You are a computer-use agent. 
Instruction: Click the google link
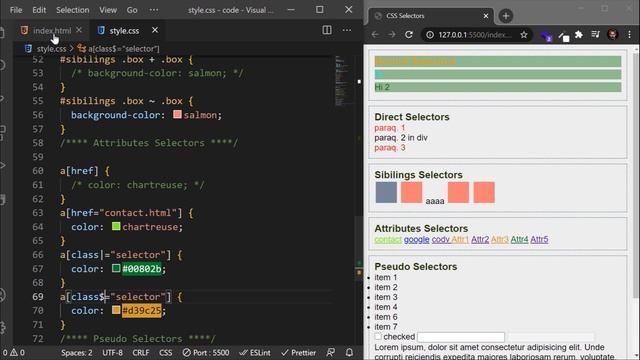coord(417,240)
